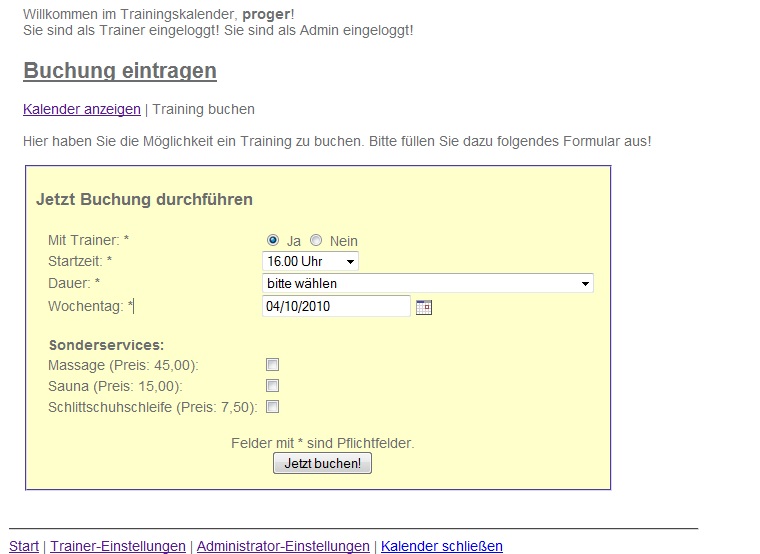Go to the Start page link
Viewport: 760px width, 554px height.
(x=24, y=546)
